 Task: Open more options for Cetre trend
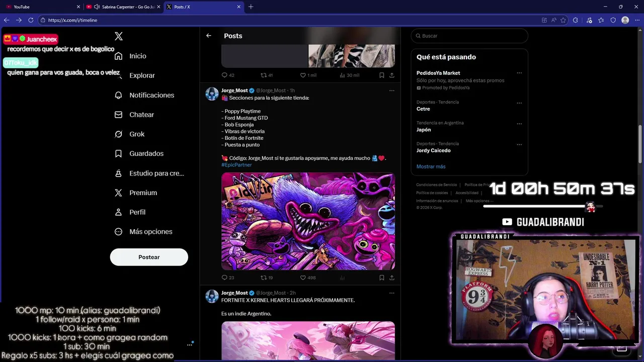click(x=519, y=103)
